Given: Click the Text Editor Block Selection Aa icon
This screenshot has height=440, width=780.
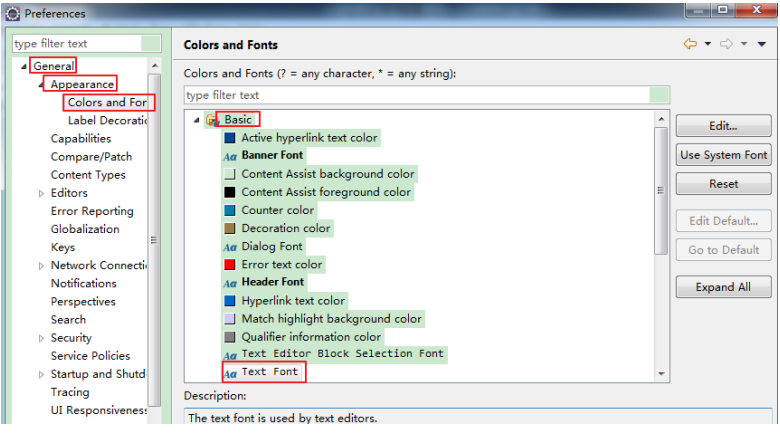Looking at the screenshot, I should pos(230,355).
